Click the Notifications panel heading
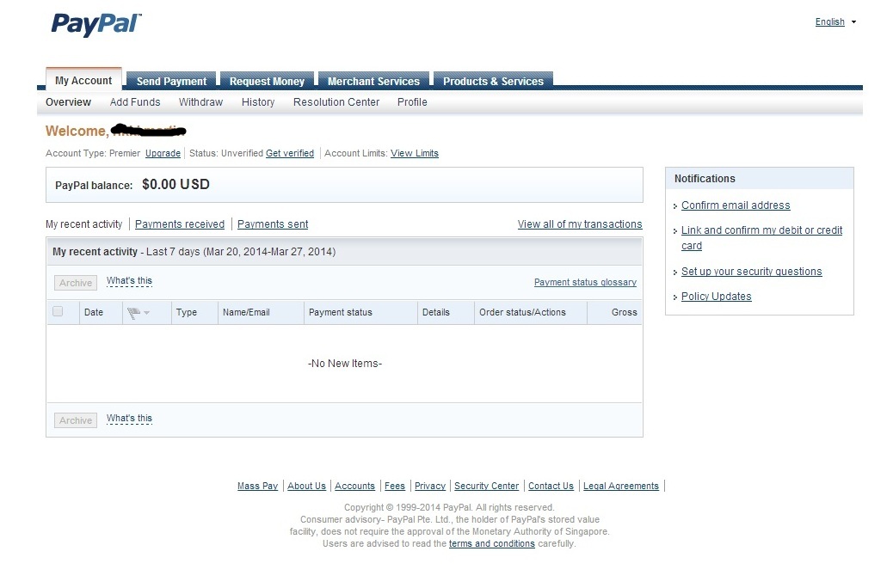This screenshot has height=588, width=893. pyautogui.click(x=705, y=179)
